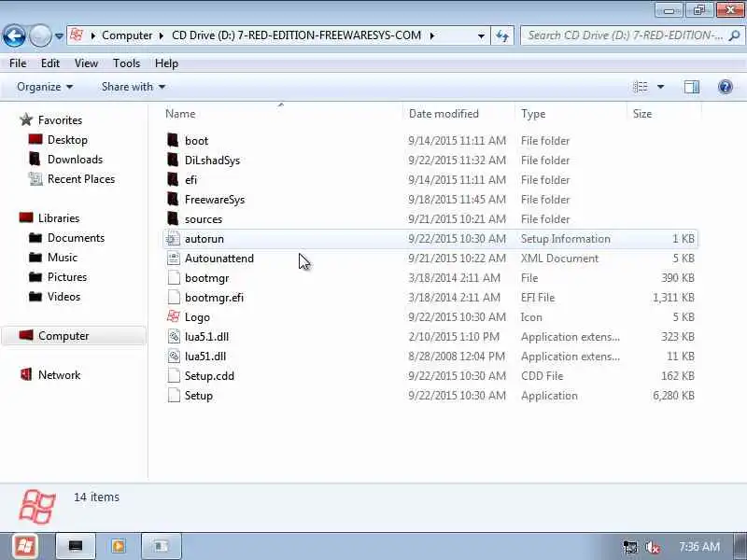This screenshot has width=747, height=560.
Task: Select the boot folder icon
Action: pos(173,141)
